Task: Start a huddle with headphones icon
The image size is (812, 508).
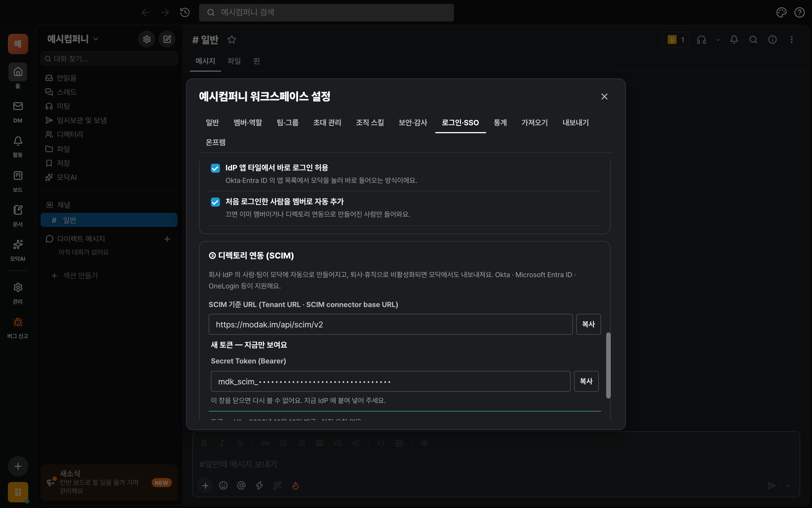Action: click(701, 40)
